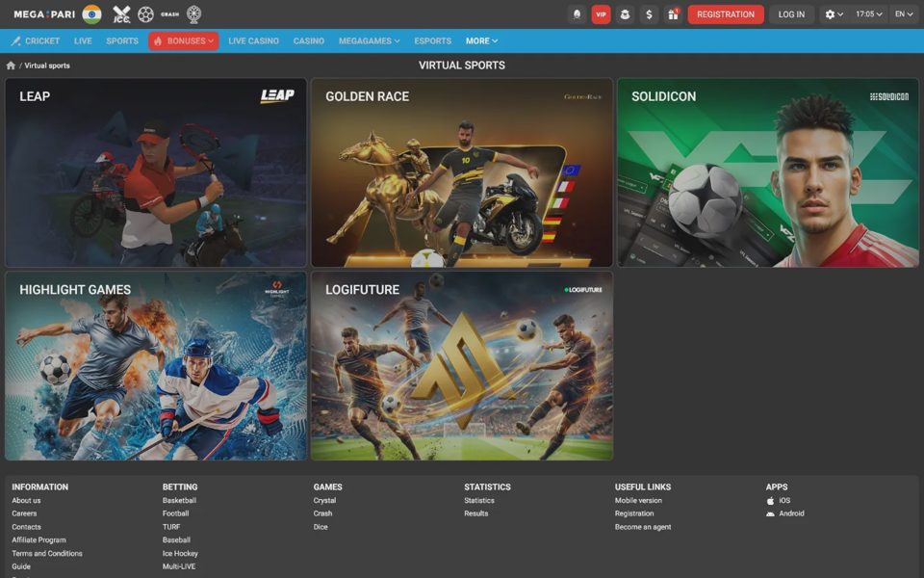Click the Android icon in Apps
924x578 pixels.
tap(770, 513)
